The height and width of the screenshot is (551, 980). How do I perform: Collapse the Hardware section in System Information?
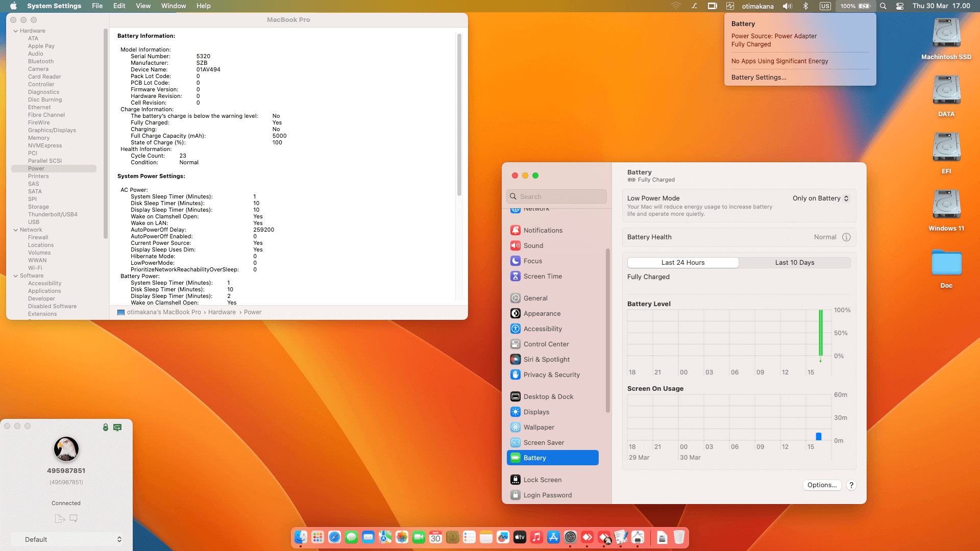[x=17, y=31]
